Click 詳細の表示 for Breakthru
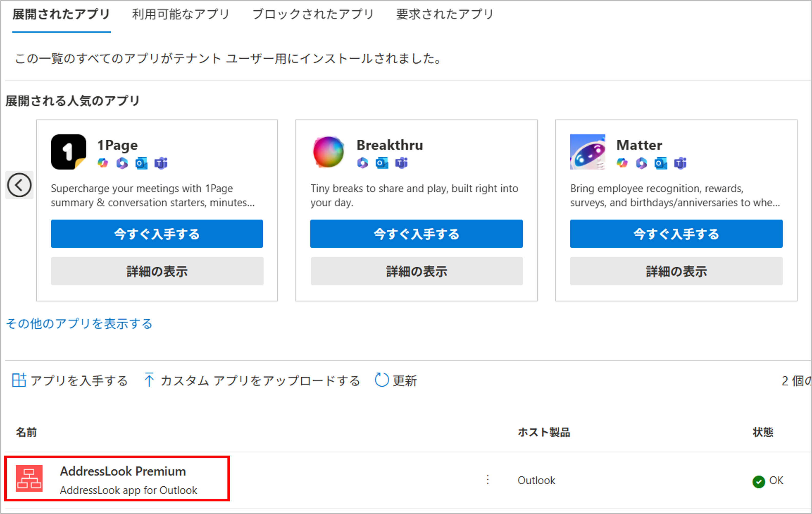Image resolution: width=812 pixels, height=514 pixels. click(x=417, y=271)
